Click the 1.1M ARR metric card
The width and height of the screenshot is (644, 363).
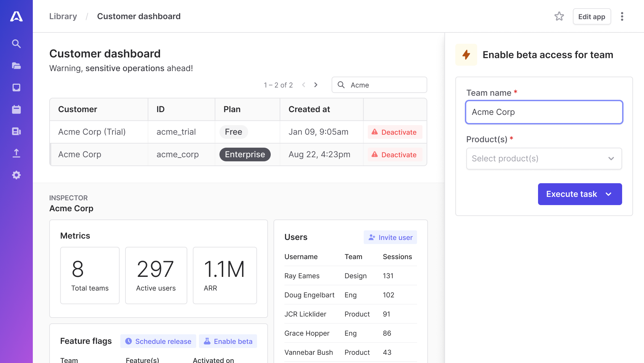tap(225, 275)
